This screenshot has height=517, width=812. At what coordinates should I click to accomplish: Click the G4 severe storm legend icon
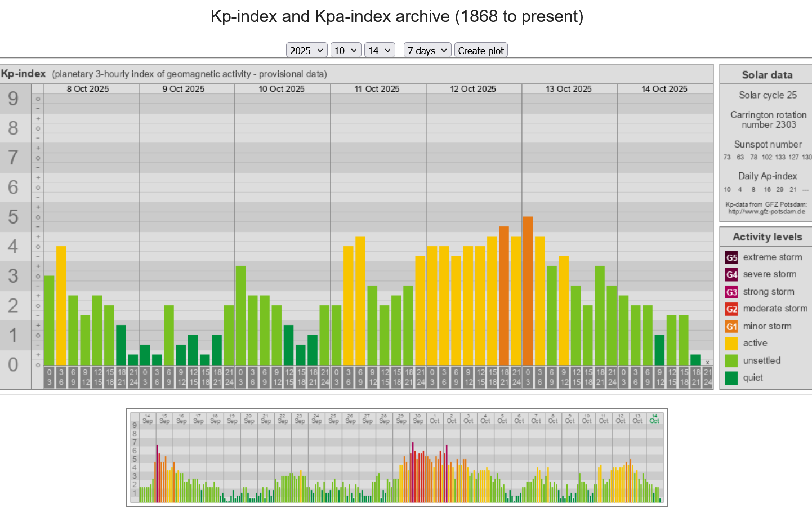731,275
